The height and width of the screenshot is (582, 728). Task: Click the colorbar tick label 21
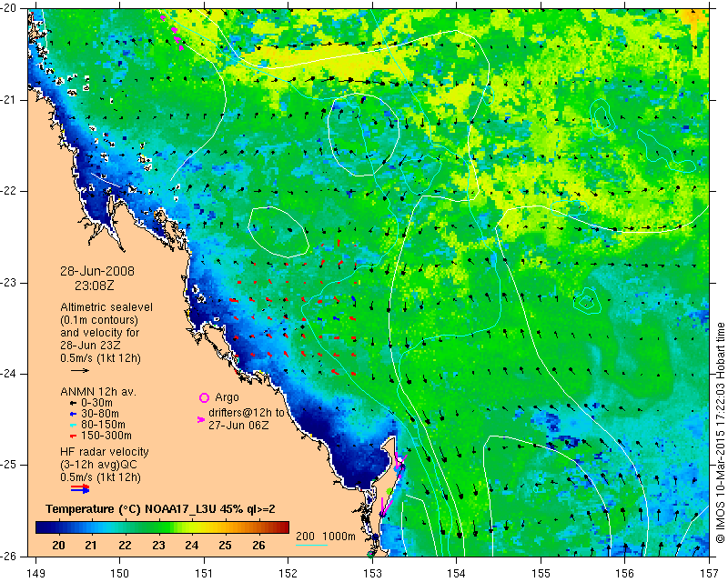coord(91,546)
